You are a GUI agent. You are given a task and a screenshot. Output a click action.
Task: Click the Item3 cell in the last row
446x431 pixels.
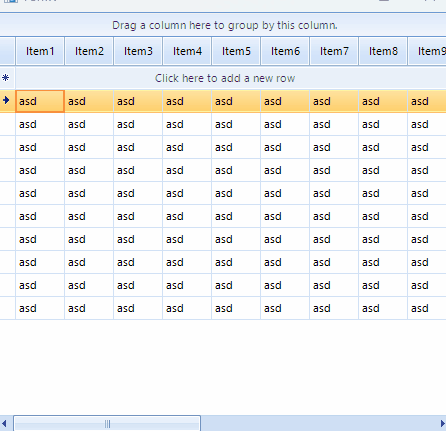tap(138, 308)
